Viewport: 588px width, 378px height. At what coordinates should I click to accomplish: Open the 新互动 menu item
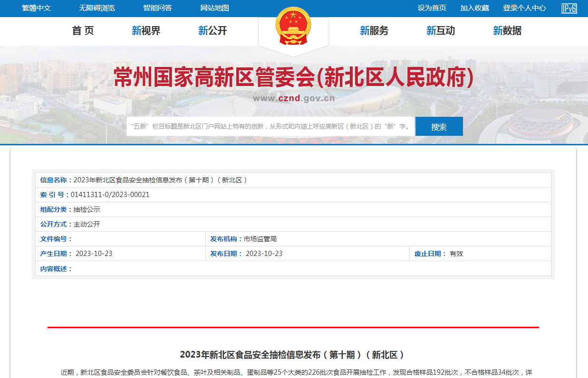click(441, 31)
